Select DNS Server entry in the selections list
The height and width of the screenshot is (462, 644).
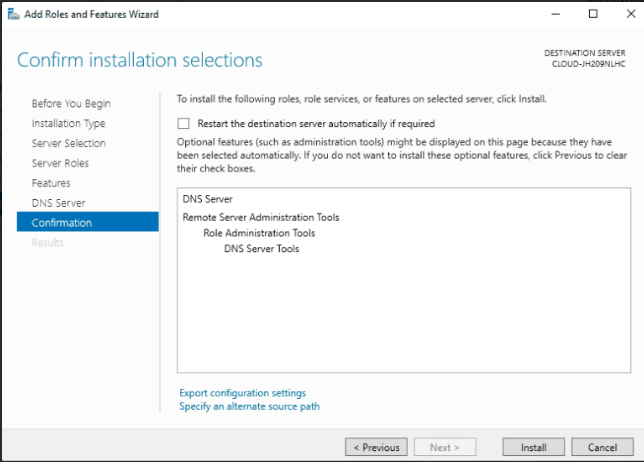(x=207, y=199)
